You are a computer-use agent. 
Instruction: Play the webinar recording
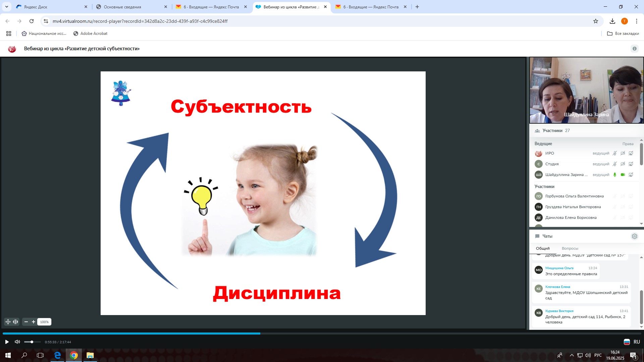7,342
